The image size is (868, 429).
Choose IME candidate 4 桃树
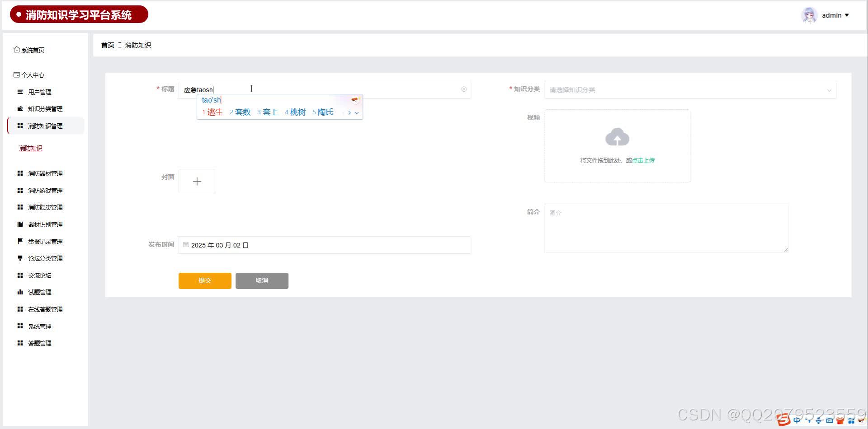click(295, 112)
